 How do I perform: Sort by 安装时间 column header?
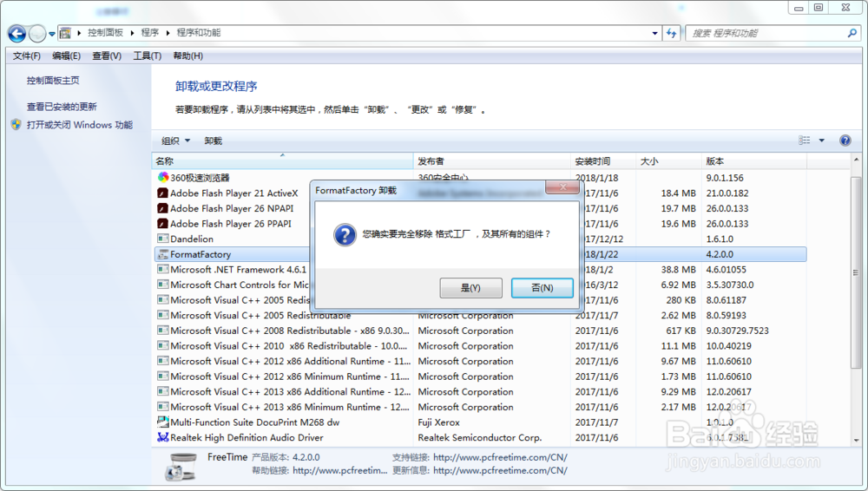[603, 161]
